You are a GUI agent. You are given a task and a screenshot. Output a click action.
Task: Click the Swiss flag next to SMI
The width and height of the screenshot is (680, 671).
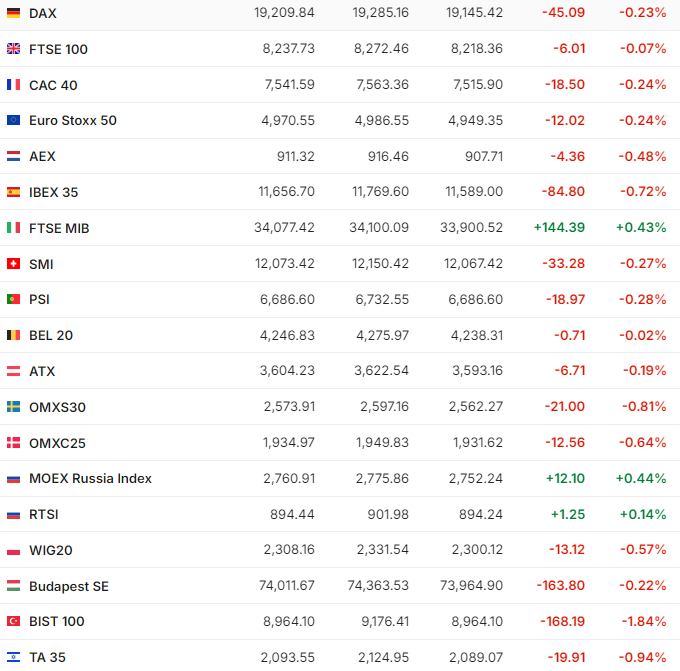click(x=13, y=264)
